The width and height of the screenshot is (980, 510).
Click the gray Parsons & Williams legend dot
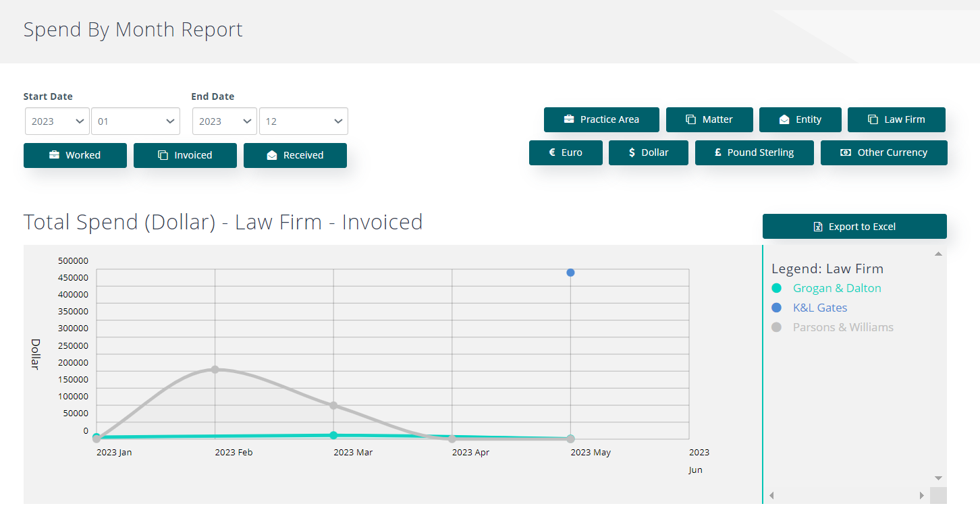pyautogui.click(x=776, y=327)
